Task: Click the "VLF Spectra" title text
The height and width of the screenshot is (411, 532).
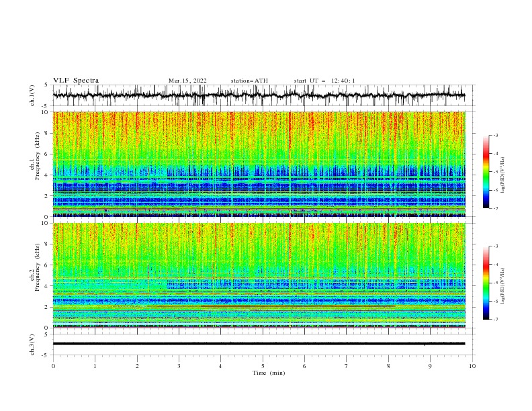Action: click(x=76, y=81)
